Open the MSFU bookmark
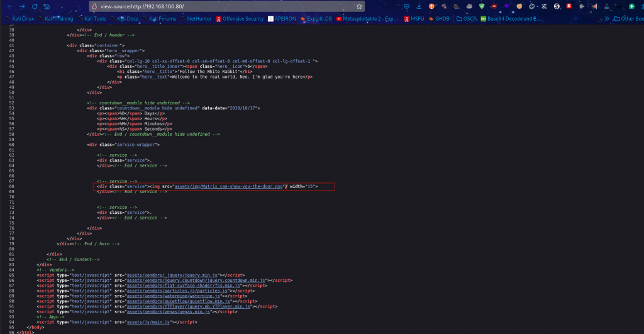644x334 pixels. click(x=414, y=19)
